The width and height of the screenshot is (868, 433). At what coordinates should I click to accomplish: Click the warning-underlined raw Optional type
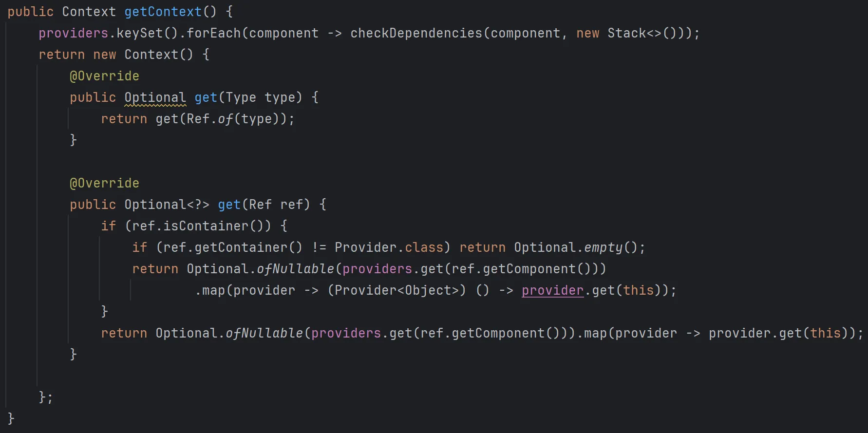(155, 97)
